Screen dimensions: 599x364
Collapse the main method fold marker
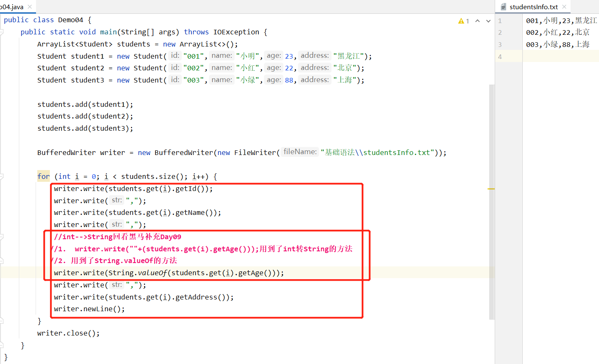point(2,32)
